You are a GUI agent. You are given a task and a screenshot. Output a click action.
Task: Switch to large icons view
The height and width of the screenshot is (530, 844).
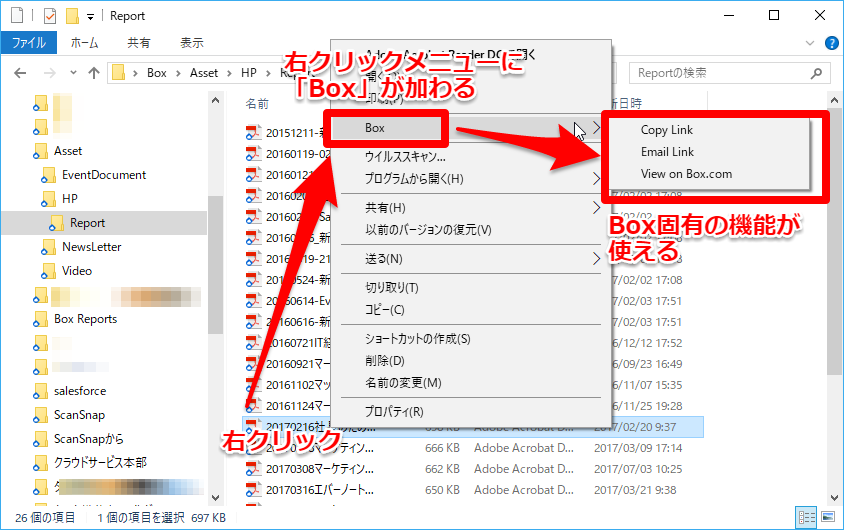coord(828,518)
